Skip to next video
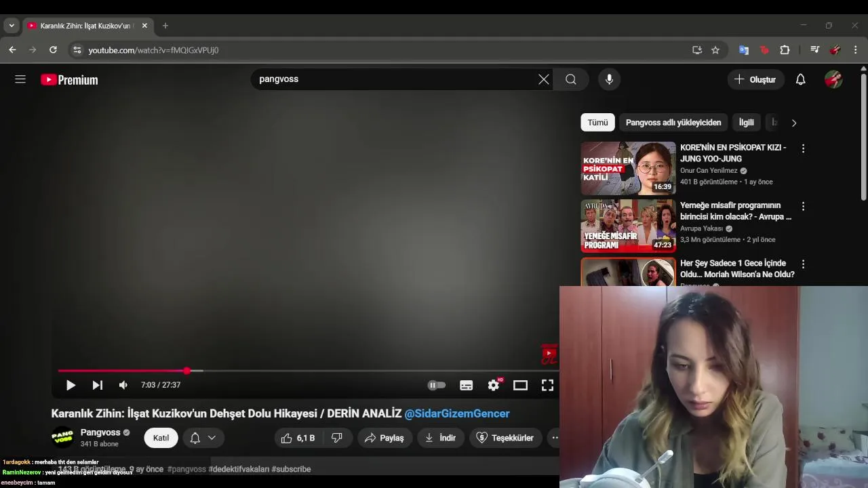Image resolution: width=868 pixels, height=488 pixels. [98, 385]
